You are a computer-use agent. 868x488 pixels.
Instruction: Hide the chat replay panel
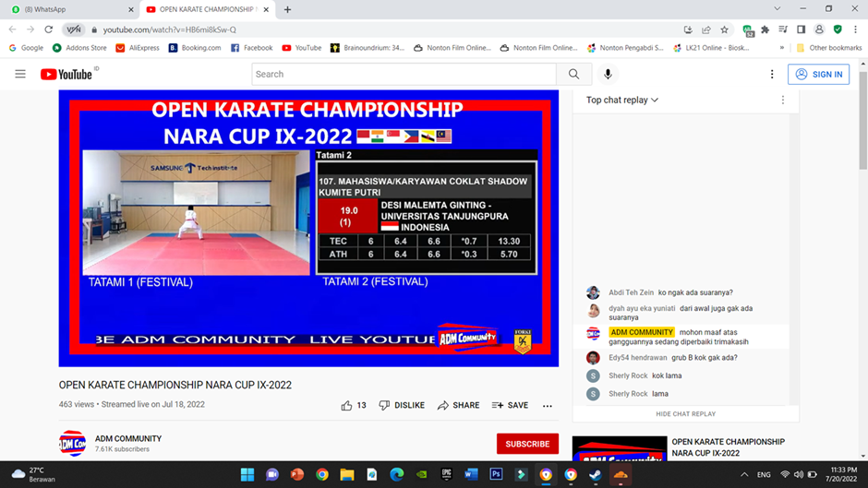pos(685,414)
